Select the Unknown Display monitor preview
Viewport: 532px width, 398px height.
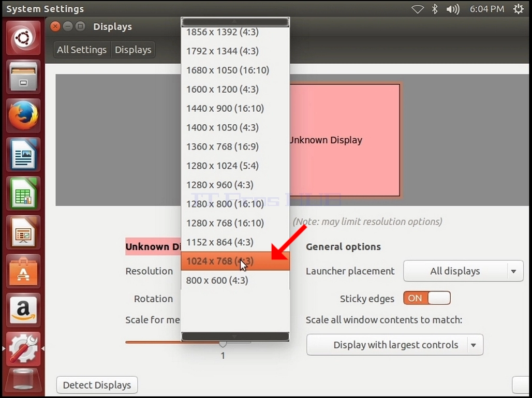pyautogui.click(x=344, y=140)
